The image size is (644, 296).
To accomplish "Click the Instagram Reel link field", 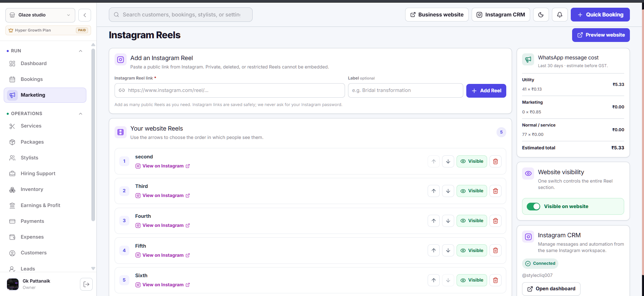I will point(230,91).
